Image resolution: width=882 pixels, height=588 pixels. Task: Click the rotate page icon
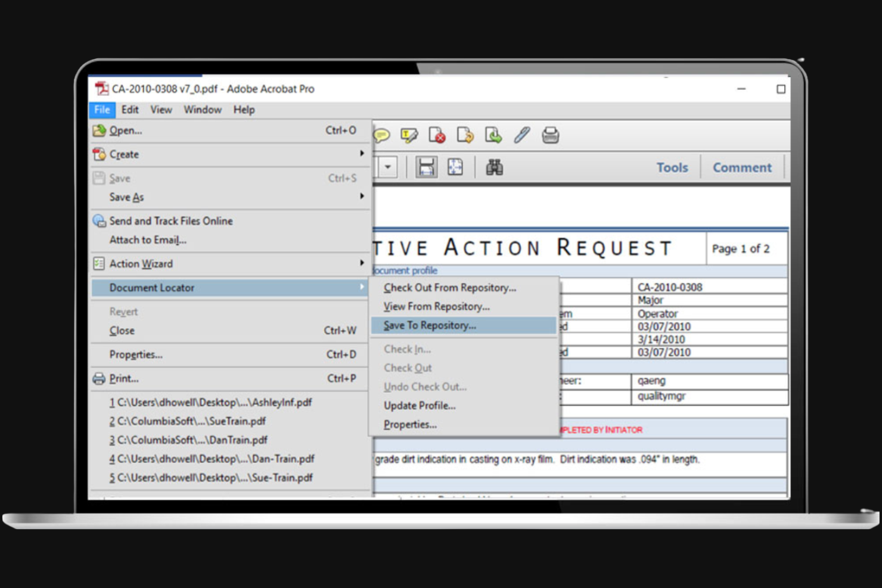(x=465, y=135)
